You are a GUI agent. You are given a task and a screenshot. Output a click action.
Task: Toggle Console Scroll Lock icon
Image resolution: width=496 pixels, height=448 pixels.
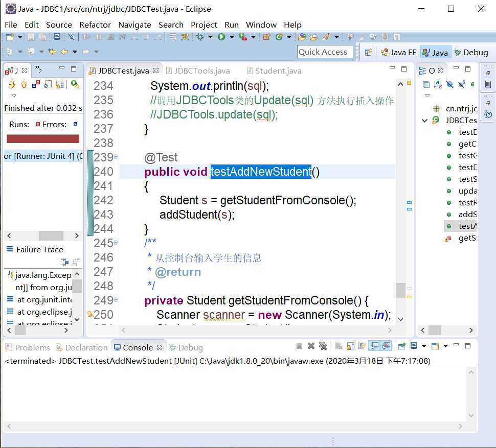coord(350,346)
